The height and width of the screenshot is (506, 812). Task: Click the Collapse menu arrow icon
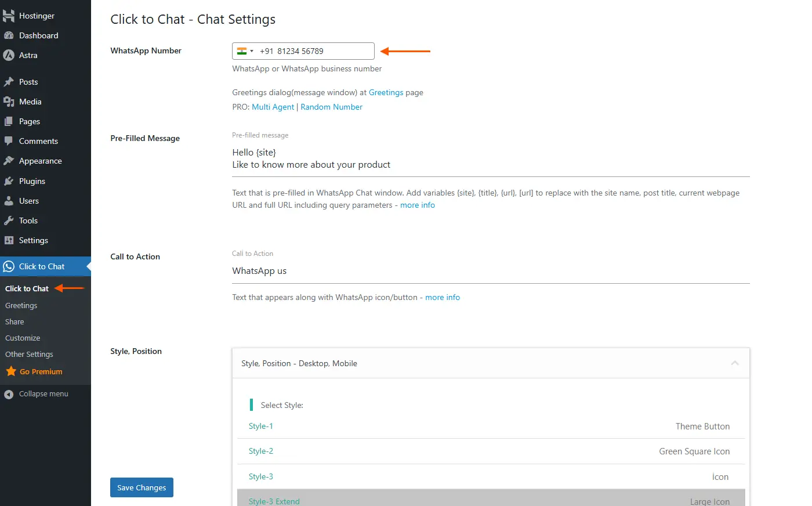pos(9,394)
